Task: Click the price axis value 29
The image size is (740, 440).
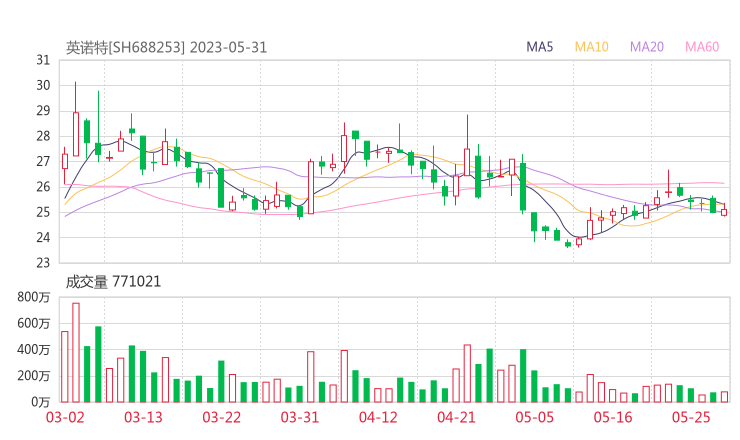Action: click(43, 111)
